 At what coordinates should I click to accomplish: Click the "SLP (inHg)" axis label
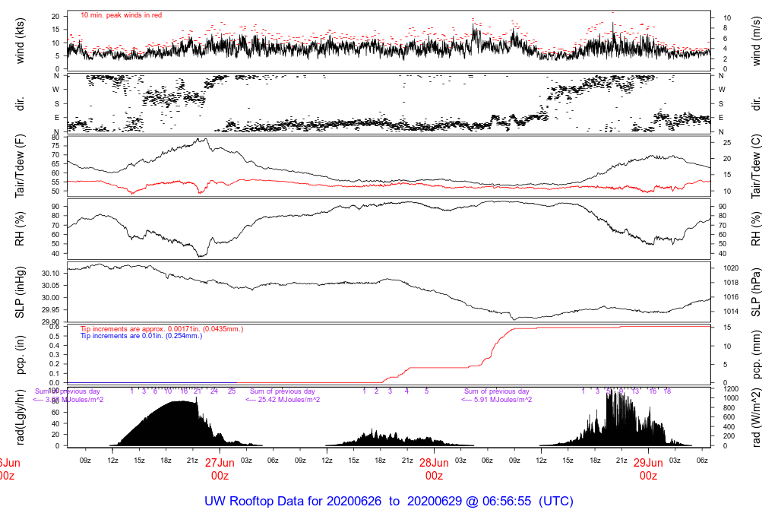(21, 293)
